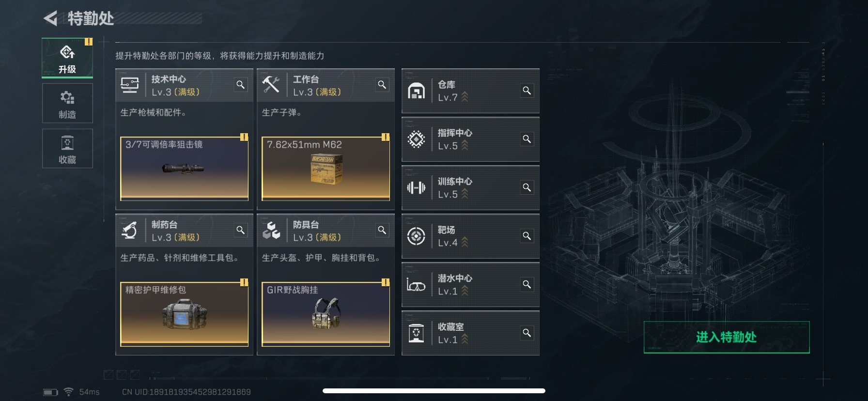Click the back arrow next to 特勤处
Viewport: 868px width, 401px height.
click(50, 18)
